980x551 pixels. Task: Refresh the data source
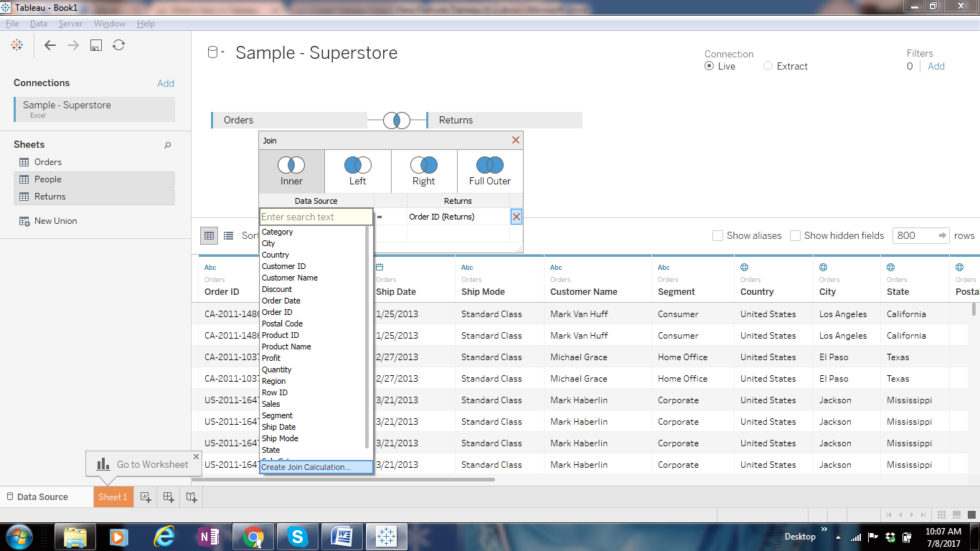[119, 45]
